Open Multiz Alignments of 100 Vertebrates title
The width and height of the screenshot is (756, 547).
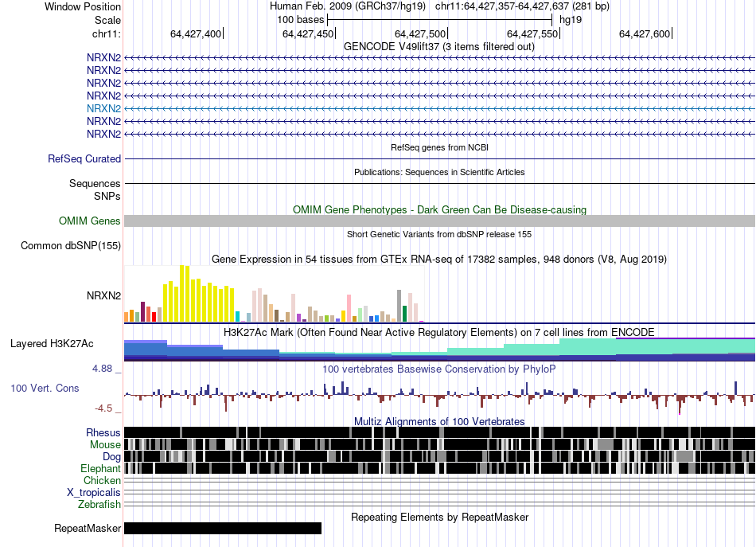[x=439, y=421]
